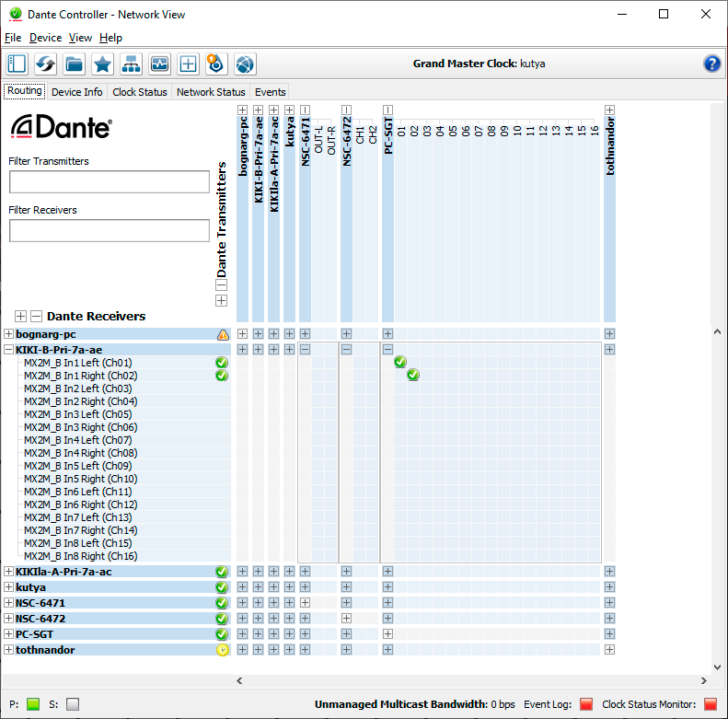Expand the kutya receiver row
The width and height of the screenshot is (728, 719).
[x=8, y=587]
